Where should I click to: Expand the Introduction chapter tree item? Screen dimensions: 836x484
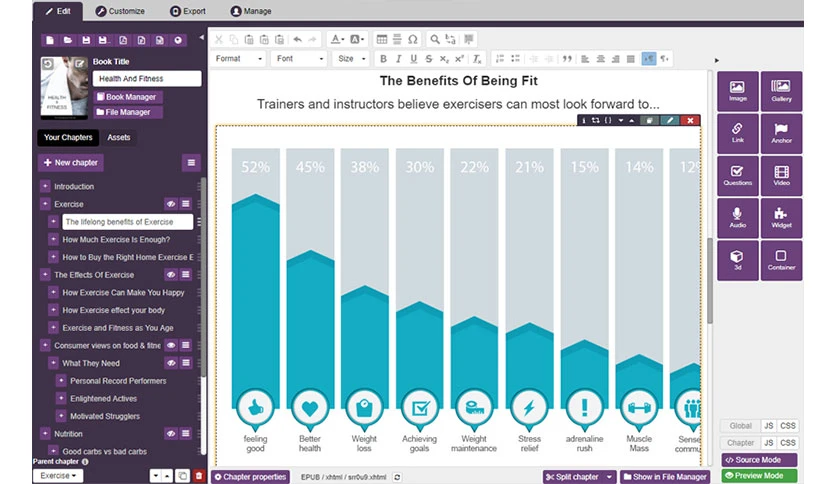pyautogui.click(x=45, y=187)
